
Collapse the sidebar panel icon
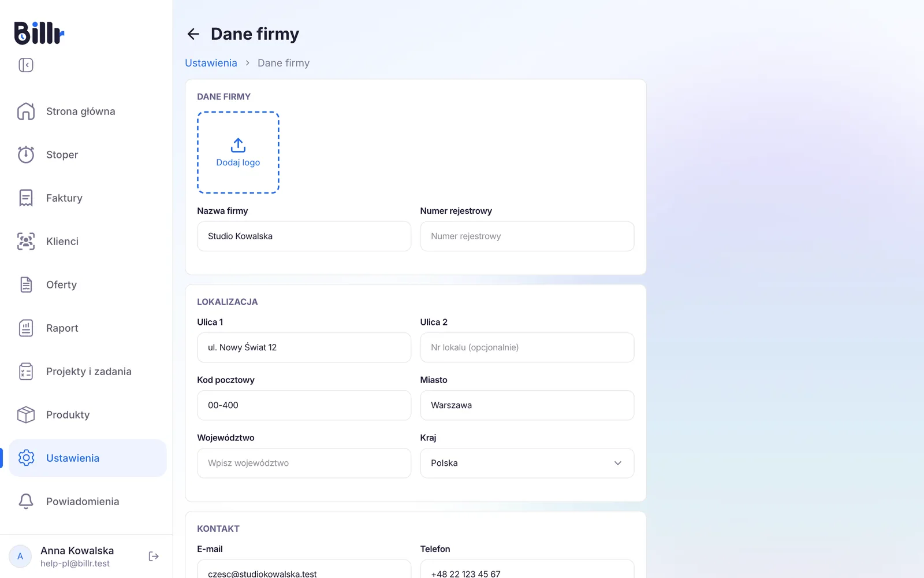click(26, 65)
